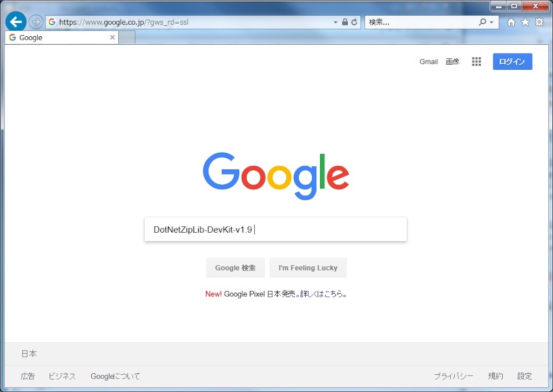Viewport: 553px width, 392px height.
Task: Open the 広告 footer link
Action: coord(28,376)
